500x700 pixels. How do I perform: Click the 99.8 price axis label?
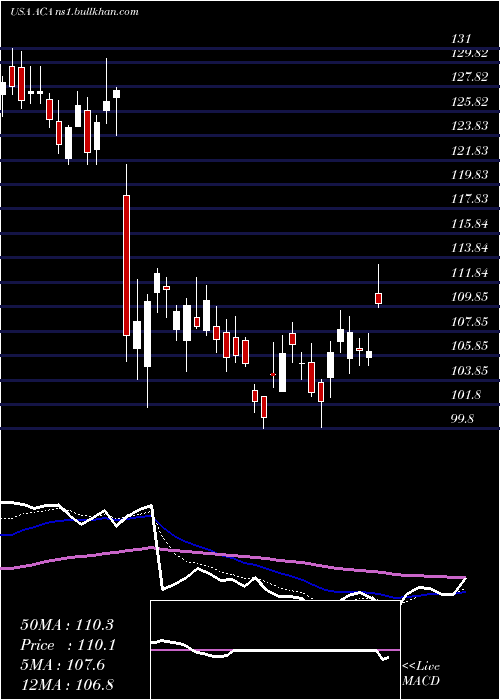[x=464, y=419]
